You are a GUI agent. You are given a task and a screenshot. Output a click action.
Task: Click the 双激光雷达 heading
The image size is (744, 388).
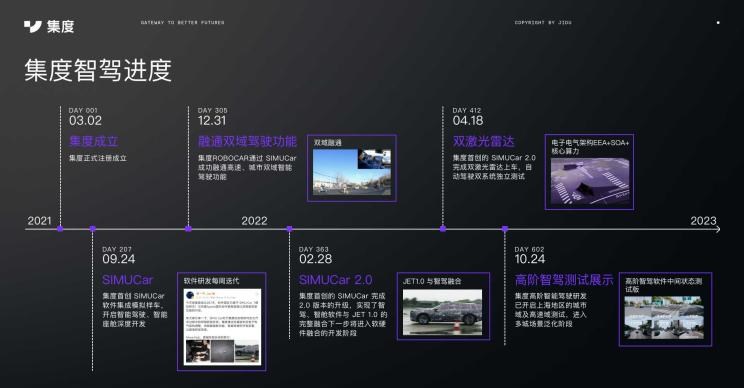(x=483, y=141)
